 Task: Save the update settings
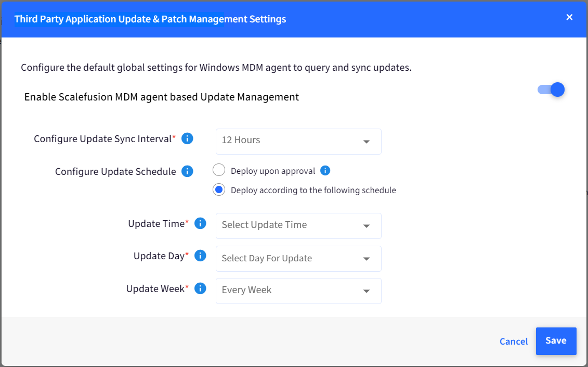556,341
